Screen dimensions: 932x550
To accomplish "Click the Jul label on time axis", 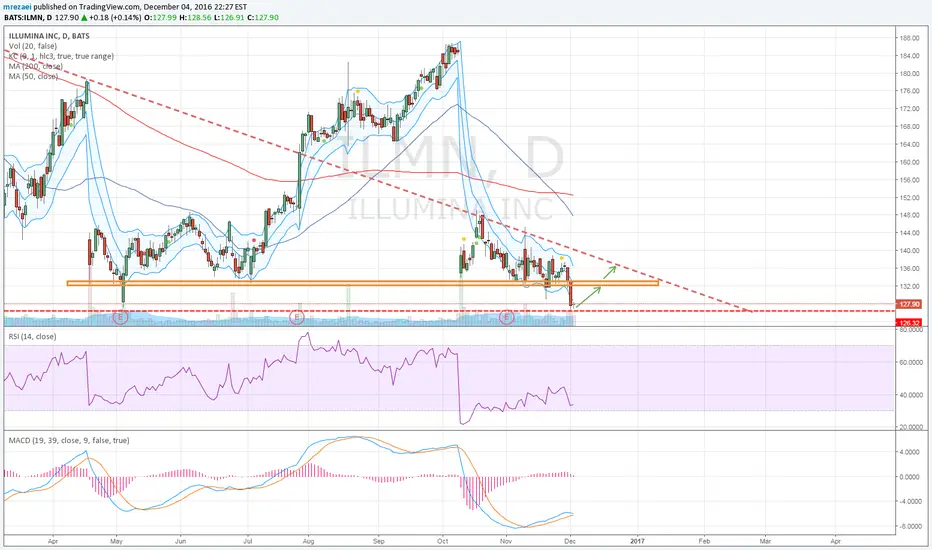I will pyautogui.click(x=248, y=542).
